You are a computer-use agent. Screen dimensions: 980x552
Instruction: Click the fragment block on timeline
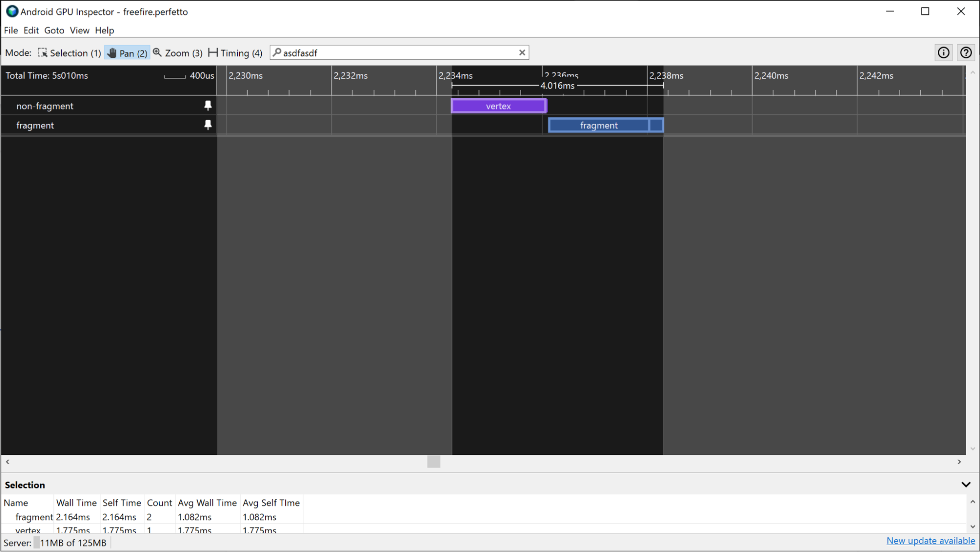tap(599, 125)
